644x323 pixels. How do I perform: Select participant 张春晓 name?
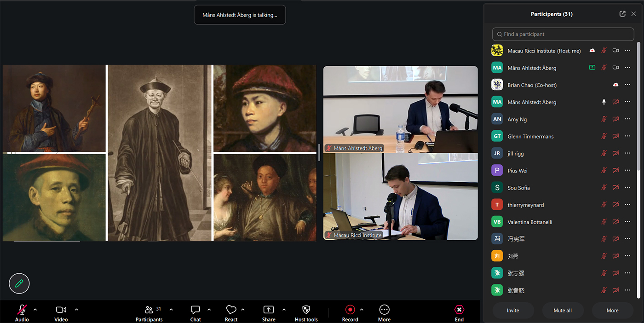[x=516, y=290]
